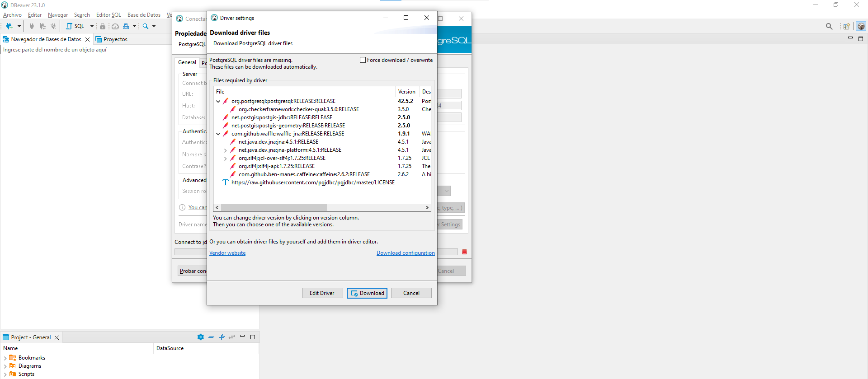Click the New Database Connection plug icon

pos(9,26)
